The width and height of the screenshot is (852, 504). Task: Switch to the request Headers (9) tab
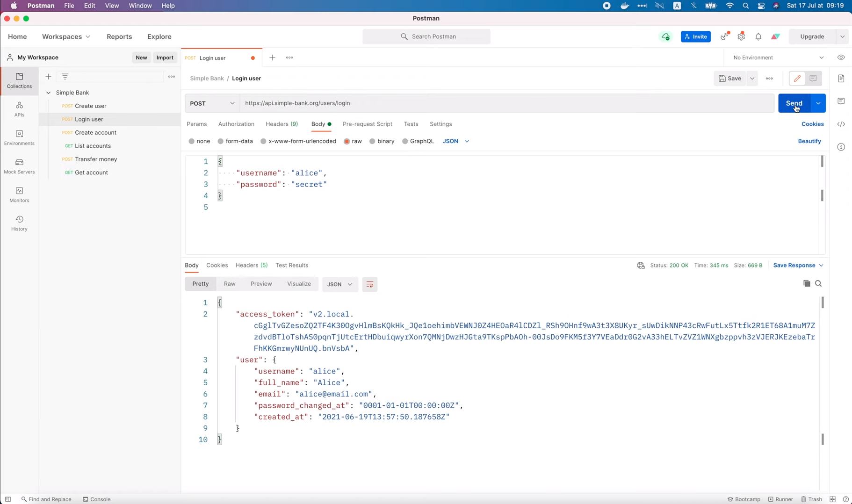point(282,124)
